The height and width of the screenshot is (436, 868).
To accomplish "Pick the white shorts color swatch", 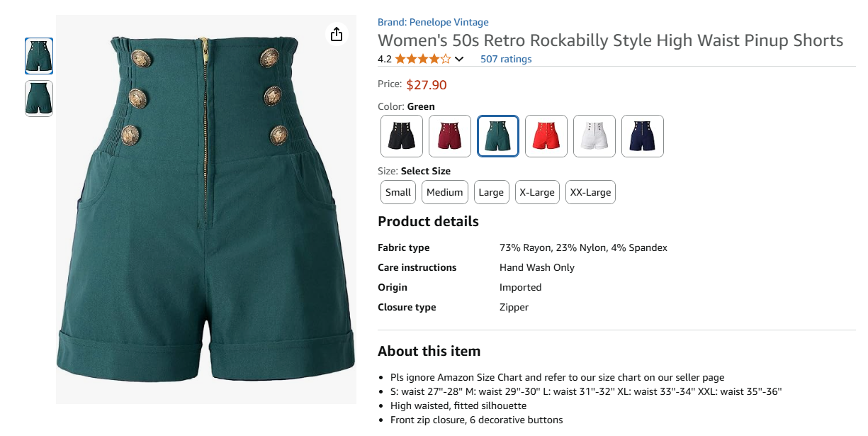I will [594, 136].
